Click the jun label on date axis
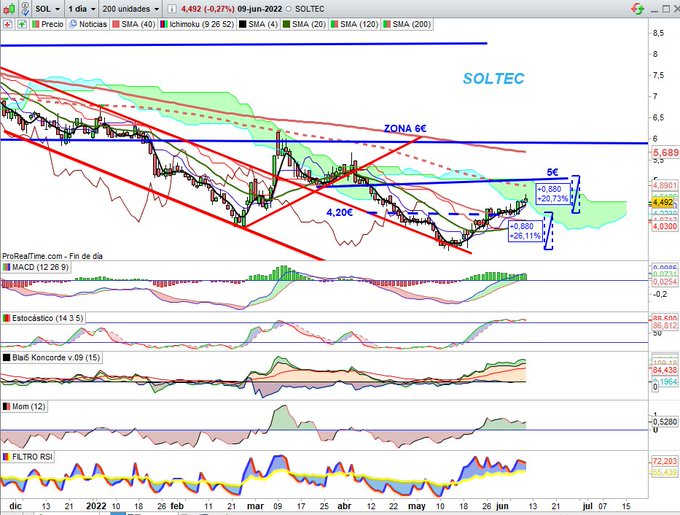 coord(502,506)
